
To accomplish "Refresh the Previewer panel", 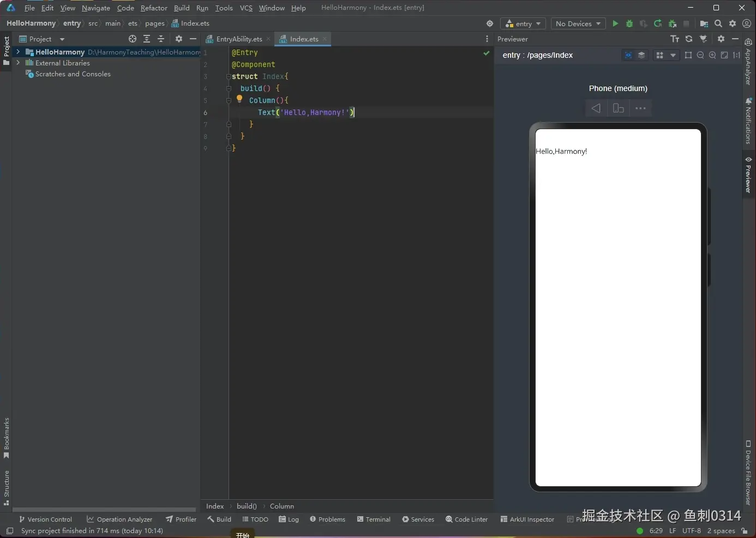I will (x=689, y=39).
